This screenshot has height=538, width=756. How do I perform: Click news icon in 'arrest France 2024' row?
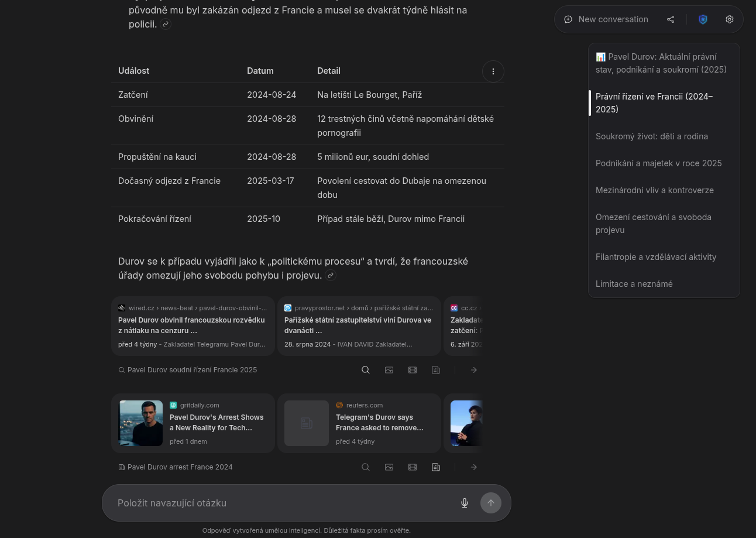point(436,467)
